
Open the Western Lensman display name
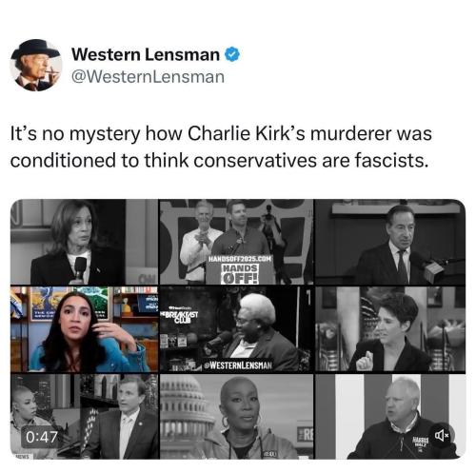[x=146, y=54]
